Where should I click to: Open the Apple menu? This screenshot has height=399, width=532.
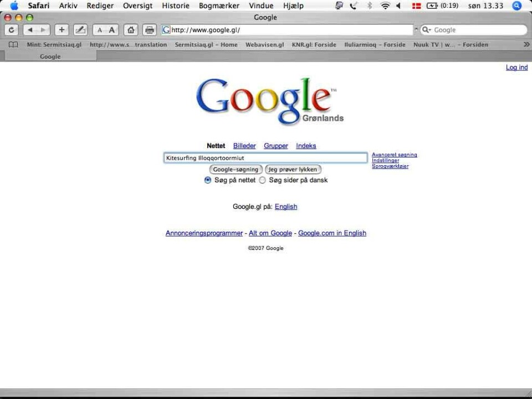tap(14, 6)
